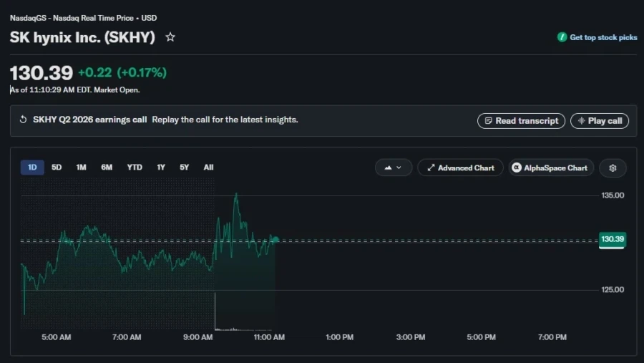
Task: Click the 130.39 current price marker
Action: pos(613,240)
